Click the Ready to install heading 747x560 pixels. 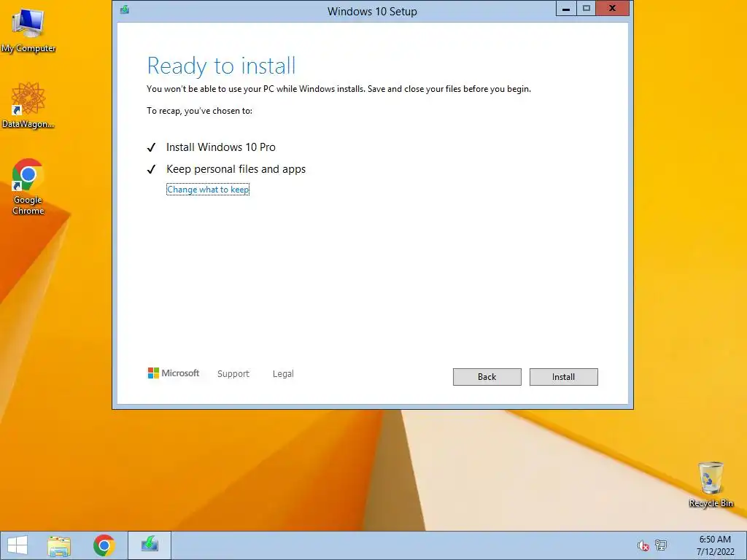click(222, 66)
